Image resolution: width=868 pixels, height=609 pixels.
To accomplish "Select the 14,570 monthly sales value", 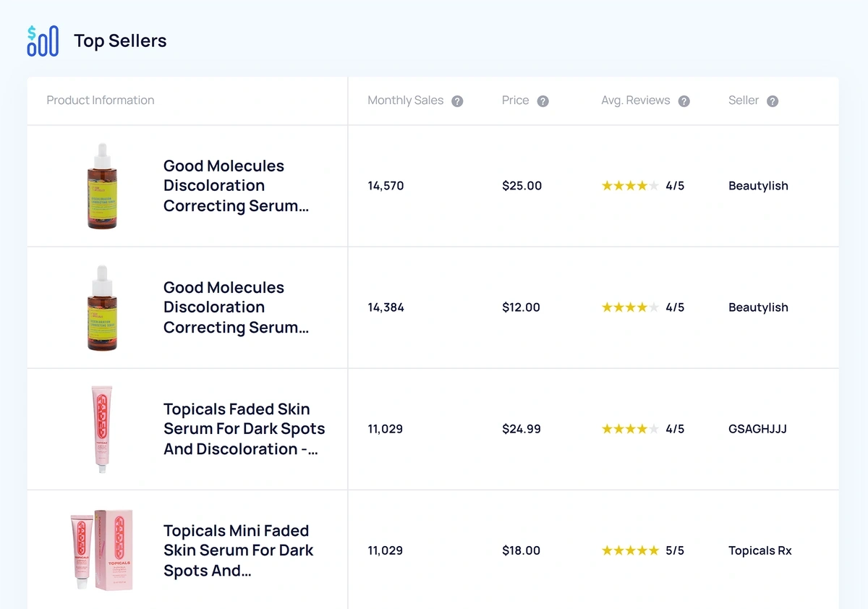I will [386, 186].
